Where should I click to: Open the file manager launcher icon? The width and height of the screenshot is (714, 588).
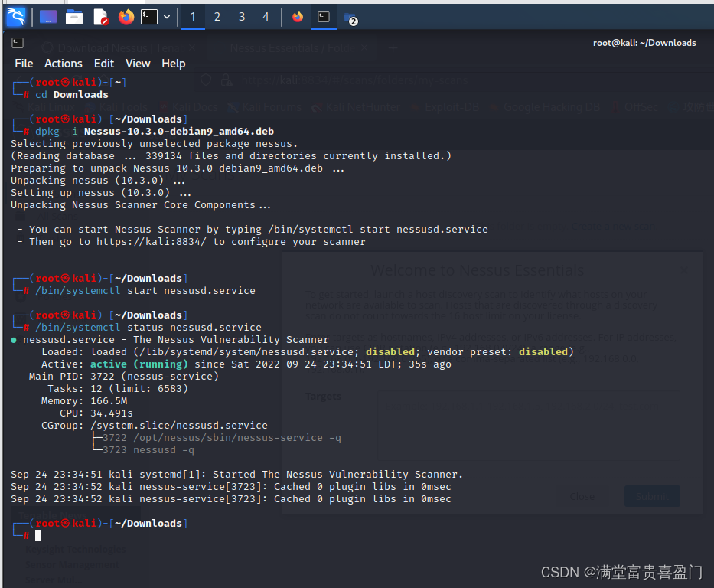pyautogui.click(x=73, y=18)
